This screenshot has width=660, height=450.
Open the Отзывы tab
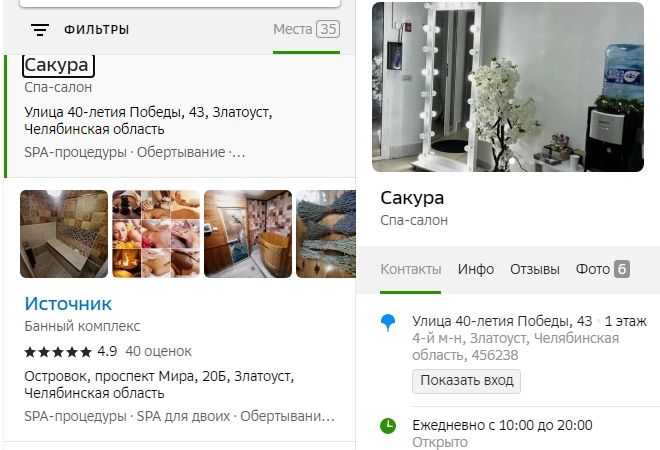535,269
